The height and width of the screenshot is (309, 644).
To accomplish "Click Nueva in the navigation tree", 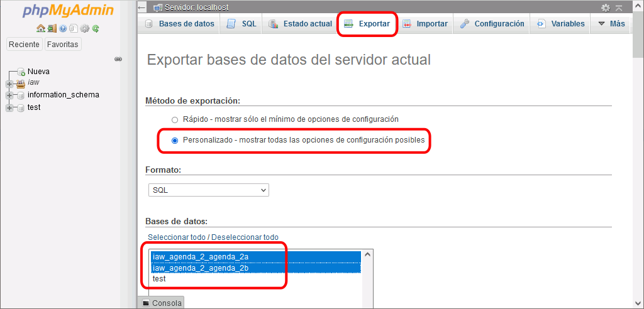I will click(x=38, y=72).
